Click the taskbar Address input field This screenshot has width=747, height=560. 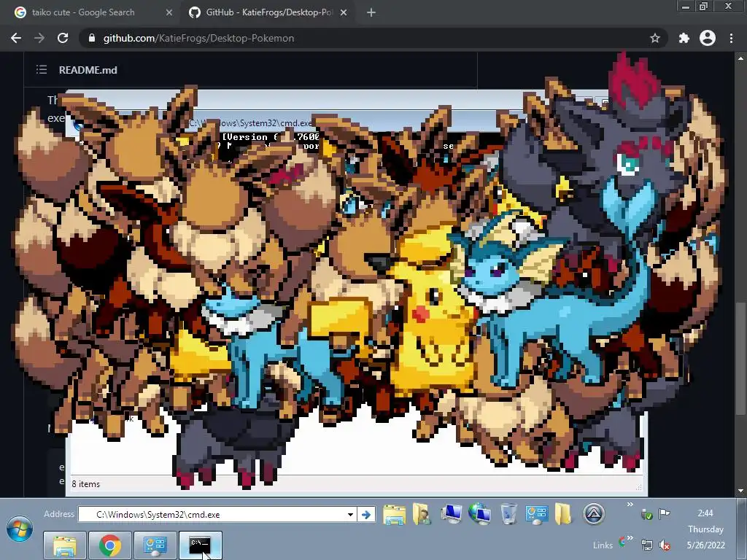click(x=218, y=515)
